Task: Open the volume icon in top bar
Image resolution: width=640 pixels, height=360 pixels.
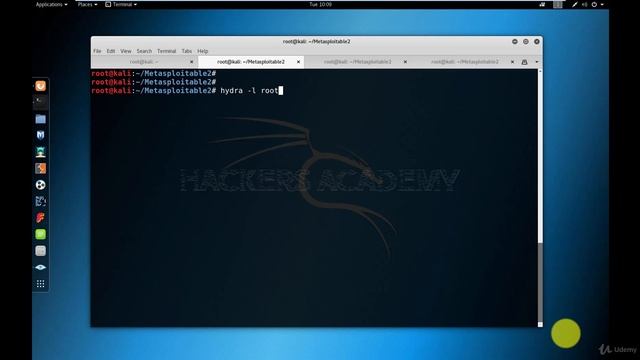Action: point(584,4)
